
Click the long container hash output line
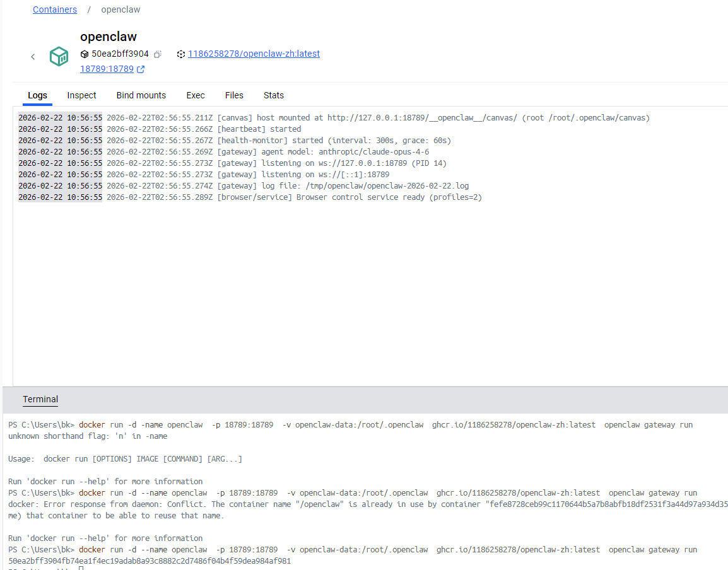[150, 561]
